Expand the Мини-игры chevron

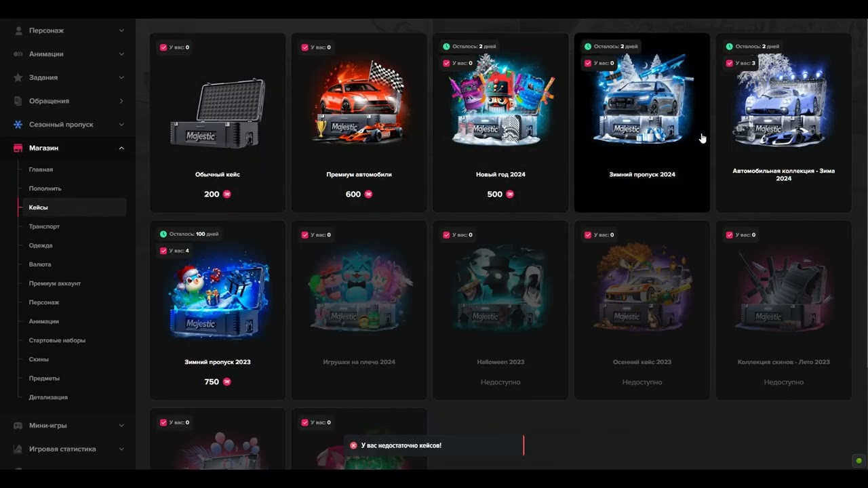(121, 426)
